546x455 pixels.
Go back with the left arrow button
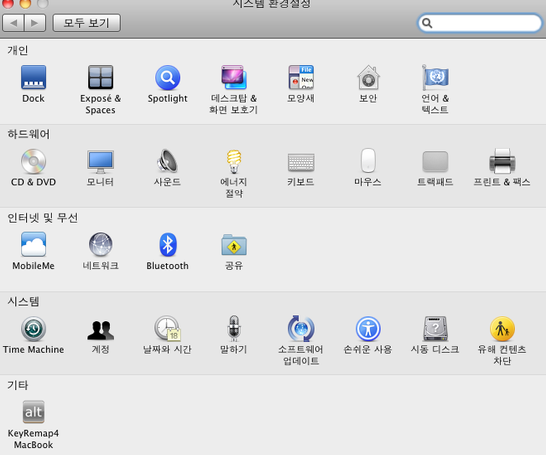pyautogui.click(x=13, y=23)
